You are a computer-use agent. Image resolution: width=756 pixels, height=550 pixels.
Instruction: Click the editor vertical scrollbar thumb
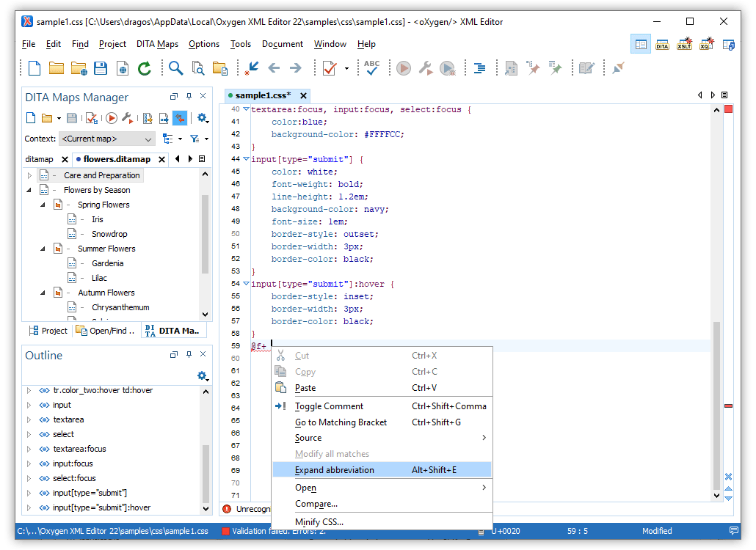click(716, 405)
